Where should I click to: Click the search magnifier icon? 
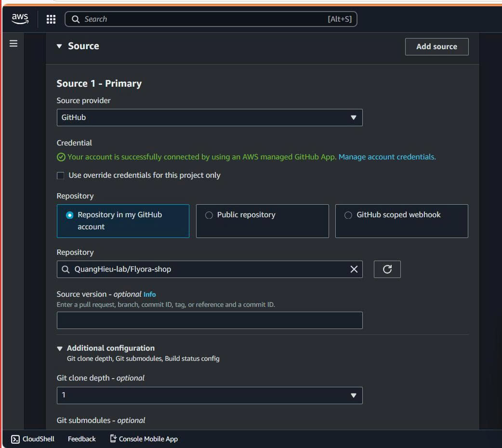tap(76, 19)
